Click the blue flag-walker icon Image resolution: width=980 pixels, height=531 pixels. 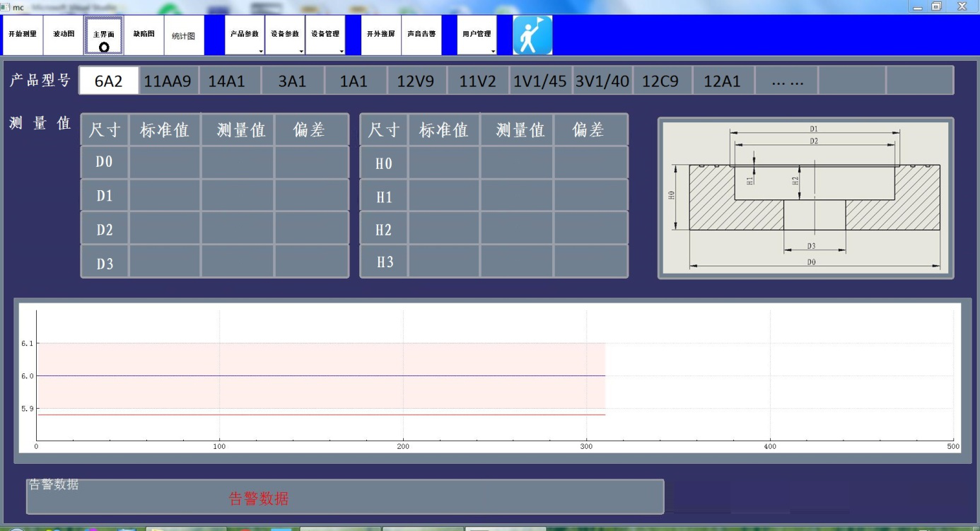[x=532, y=35]
